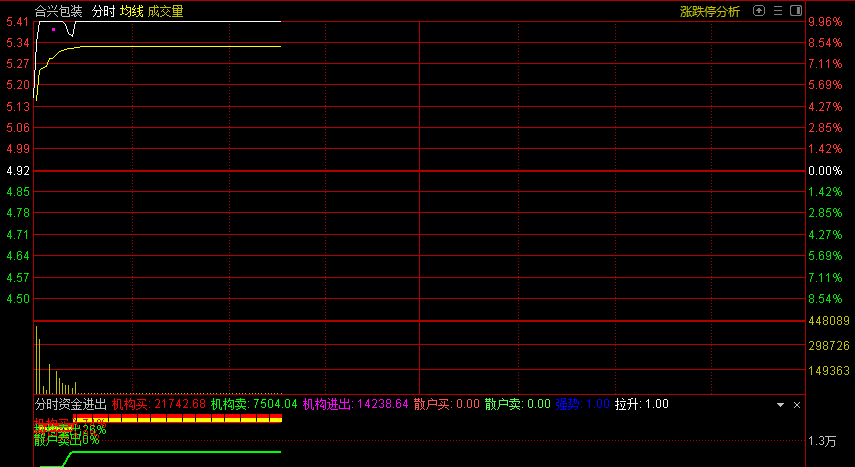Click the 分时资金进出 indicator title
The height and width of the screenshot is (467, 855).
point(70,404)
